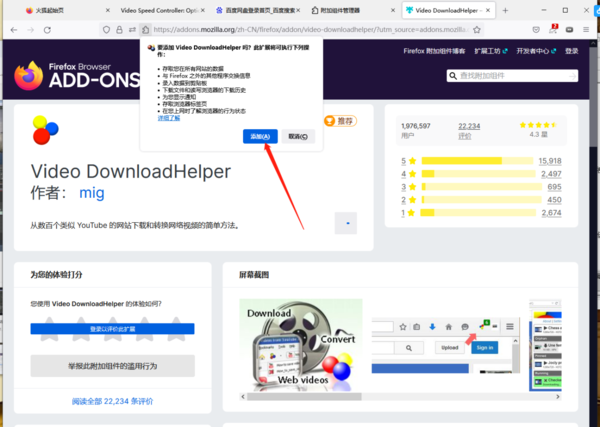600x427 pixels.
Task: Click the fifth rating star in your-rating panel
Action: (176, 329)
